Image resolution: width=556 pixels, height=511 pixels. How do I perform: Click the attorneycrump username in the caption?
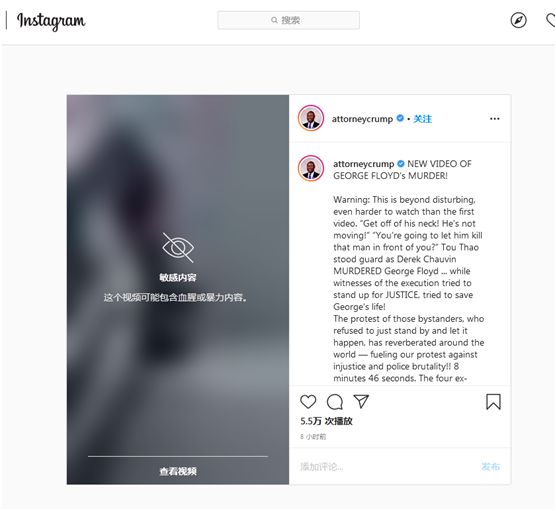coord(363,164)
